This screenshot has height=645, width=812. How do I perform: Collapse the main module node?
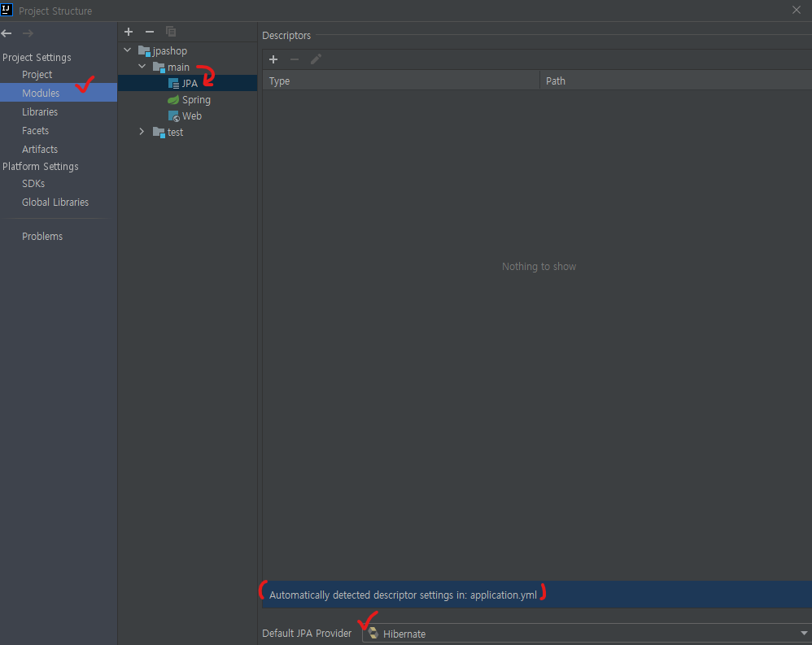[142, 67]
